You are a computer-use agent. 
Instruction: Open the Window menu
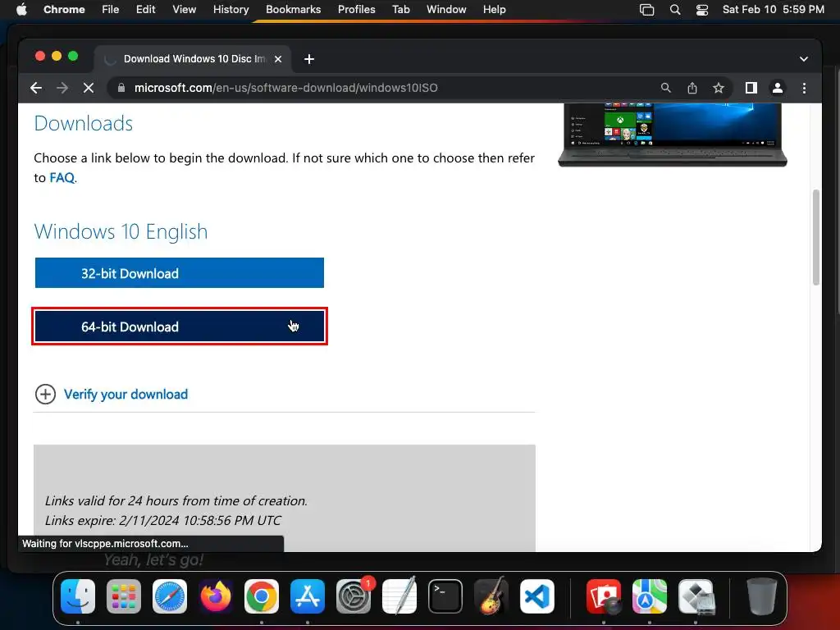(x=446, y=10)
